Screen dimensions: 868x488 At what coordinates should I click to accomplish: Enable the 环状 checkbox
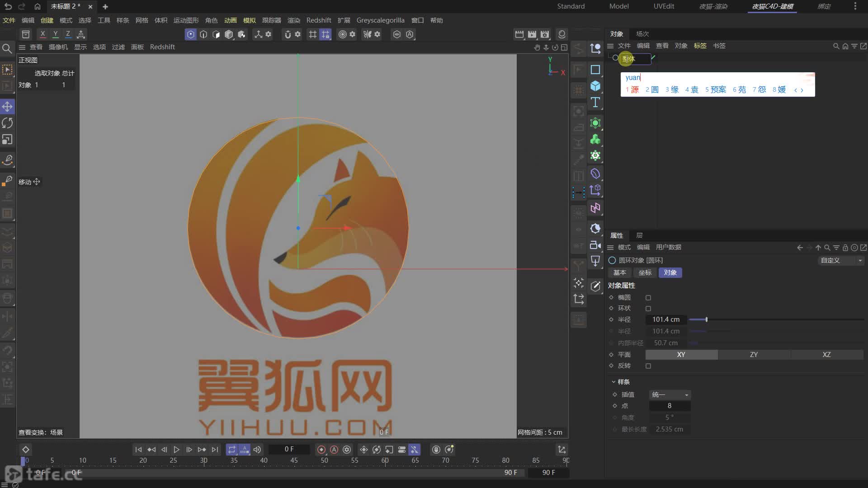coord(648,309)
